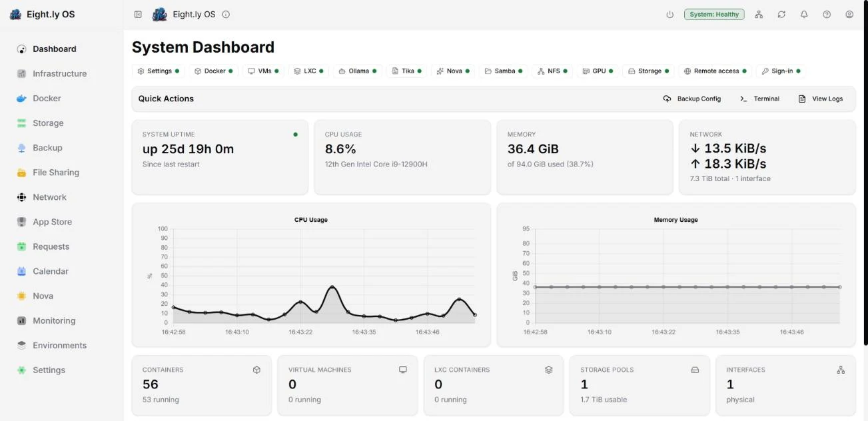This screenshot has width=868, height=421.
Task: Click the Nova status chip
Action: coord(453,71)
